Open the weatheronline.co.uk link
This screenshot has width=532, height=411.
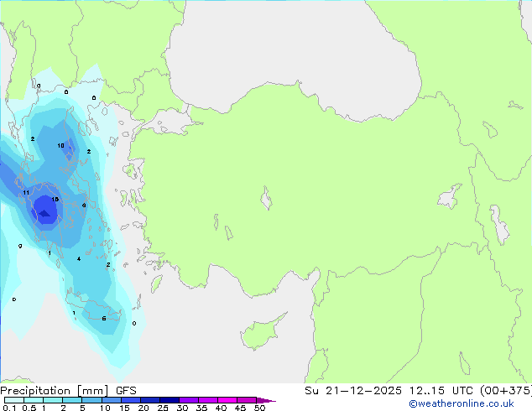(x=462, y=403)
